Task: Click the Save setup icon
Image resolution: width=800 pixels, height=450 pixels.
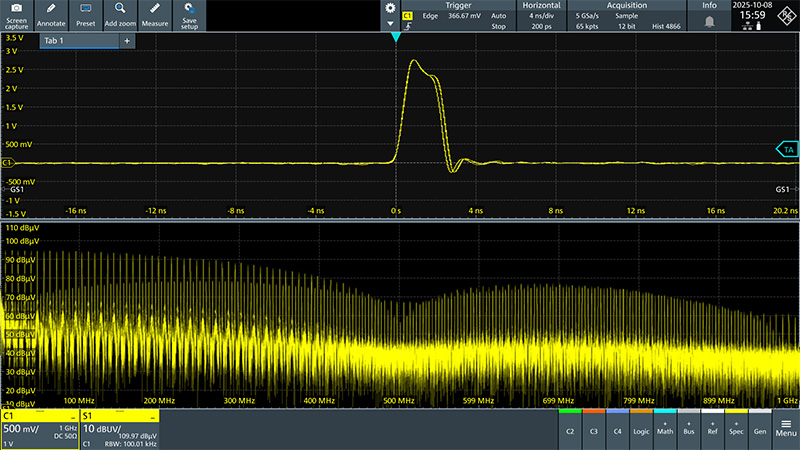Action: point(189,14)
